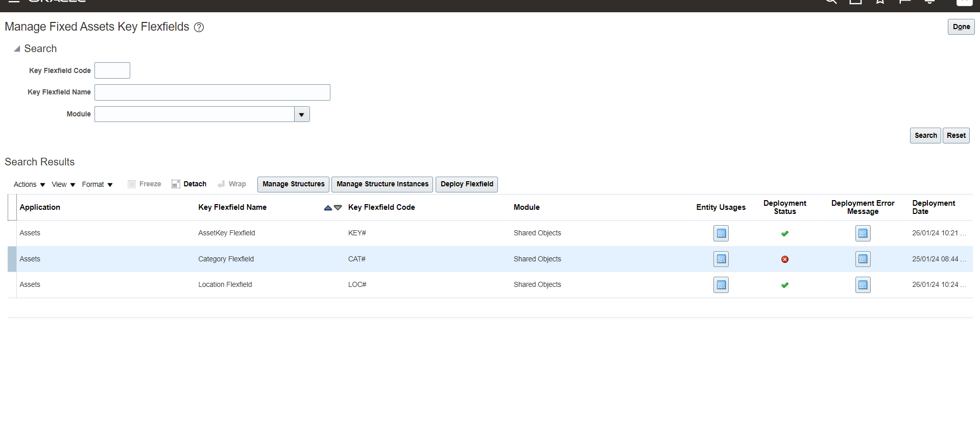
Task: Click Shared Objects in the CAT# row
Action: (537, 259)
